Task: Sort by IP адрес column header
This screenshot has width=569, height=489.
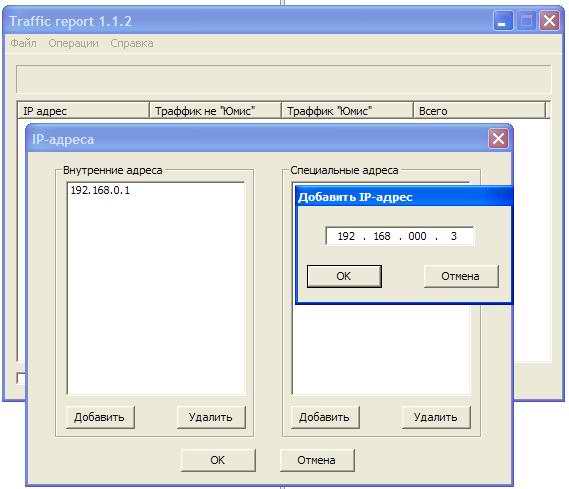Action: 83,110
